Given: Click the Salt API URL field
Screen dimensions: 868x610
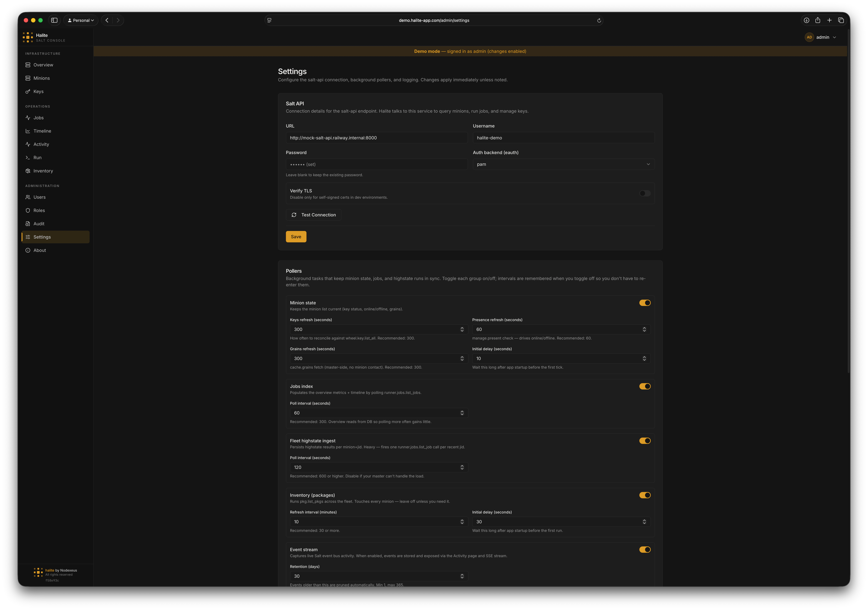Looking at the screenshot, I should pyautogui.click(x=377, y=138).
